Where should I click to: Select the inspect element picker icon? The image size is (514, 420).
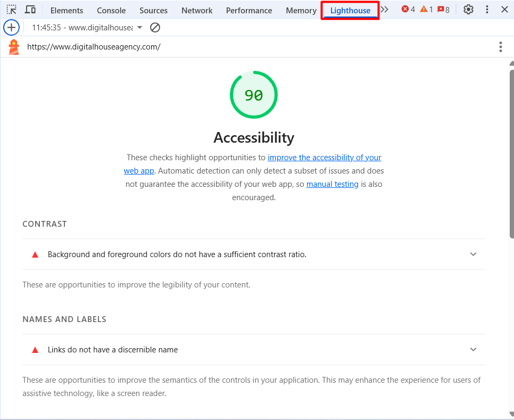[x=11, y=10]
